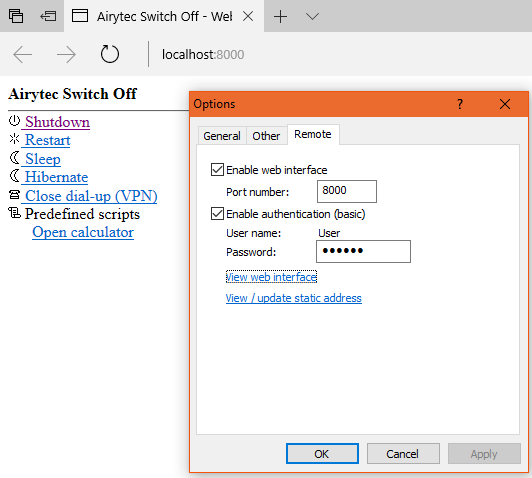Image resolution: width=532 pixels, height=478 pixels.
Task: Switch to the Other tab
Action: tap(266, 136)
